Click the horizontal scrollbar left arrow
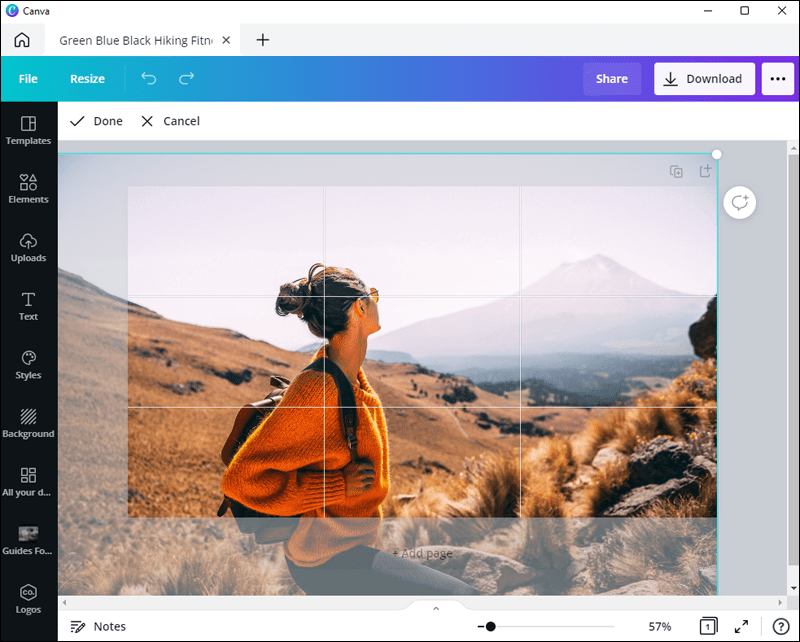This screenshot has height=642, width=800. click(64, 603)
